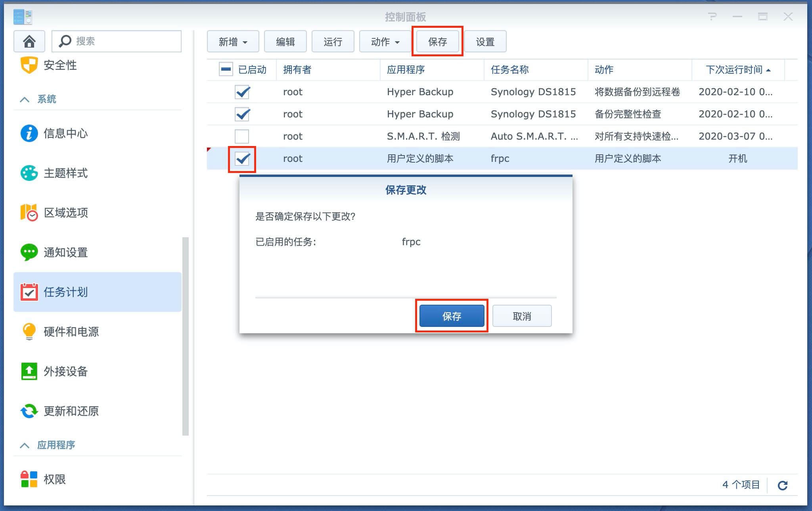The height and width of the screenshot is (511, 812).
Task: Enable the S.M.A.R.T. detection task checkbox
Action: [x=242, y=136]
